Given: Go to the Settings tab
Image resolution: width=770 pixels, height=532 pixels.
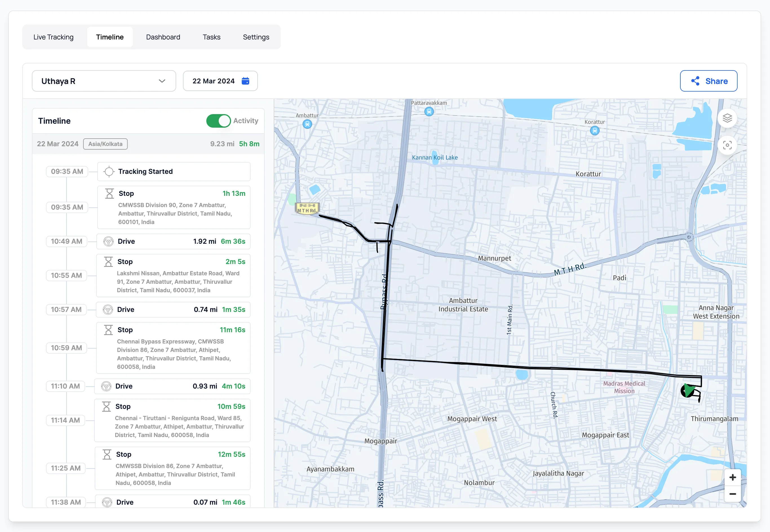Looking at the screenshot, I should point(256,37).
